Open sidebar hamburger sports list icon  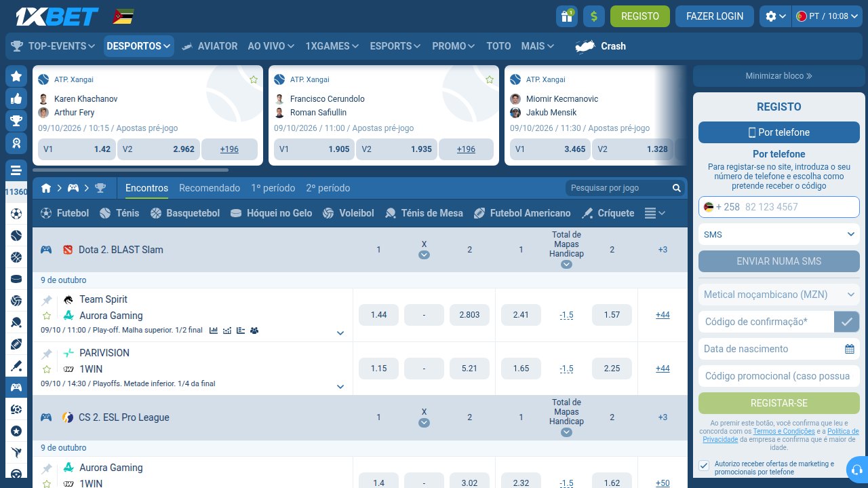16,170
